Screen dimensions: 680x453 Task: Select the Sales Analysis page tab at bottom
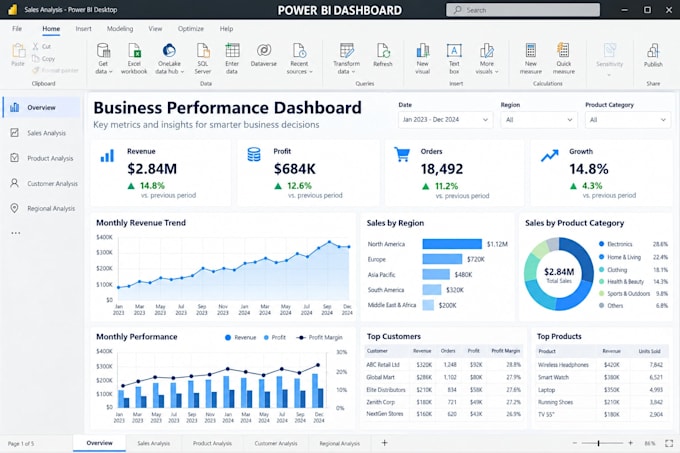(154, 443)
